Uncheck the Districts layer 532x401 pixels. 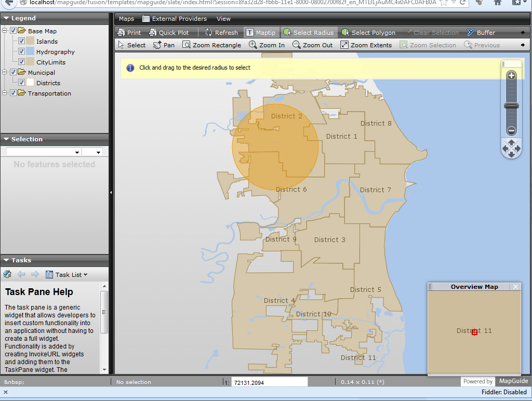(x=21, y=83)
